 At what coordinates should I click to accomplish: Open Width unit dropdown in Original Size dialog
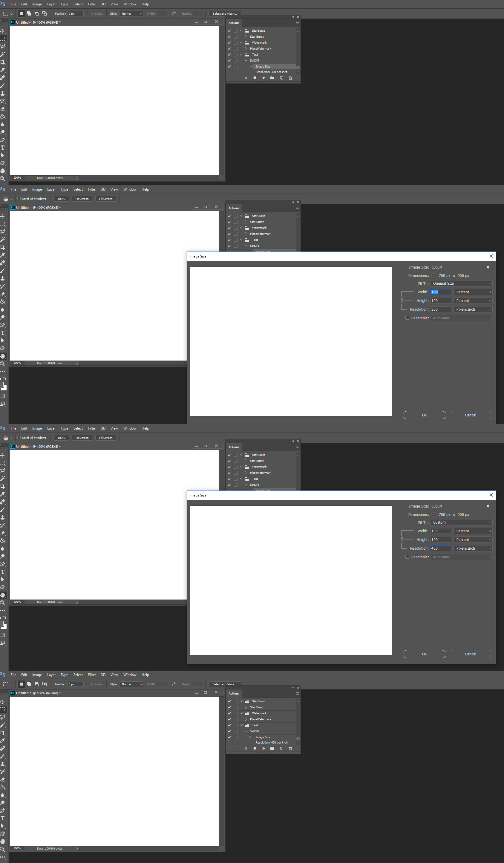473,292
